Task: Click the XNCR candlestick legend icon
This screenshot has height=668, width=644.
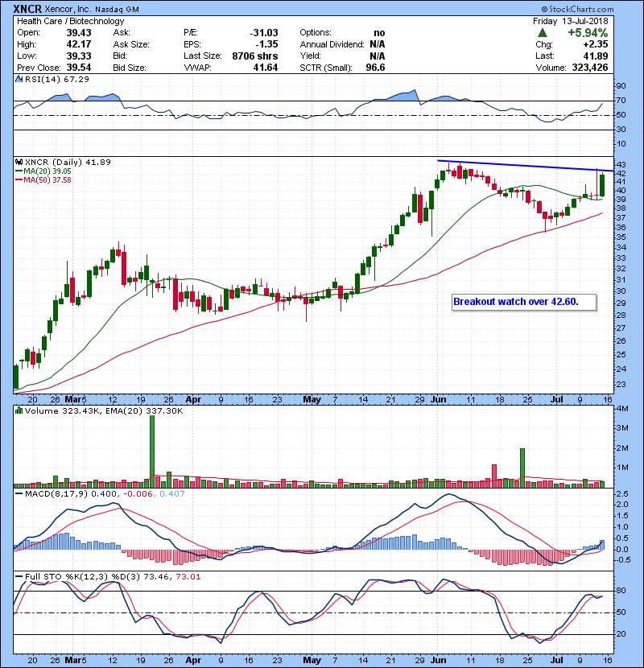Action: (x=19, y=162)
